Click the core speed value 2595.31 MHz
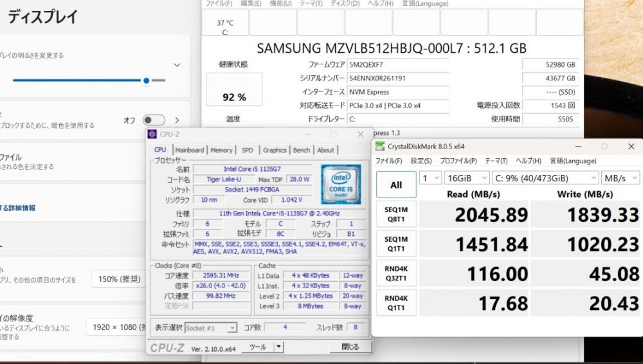The image size is (643, 364). pos(221,275)
